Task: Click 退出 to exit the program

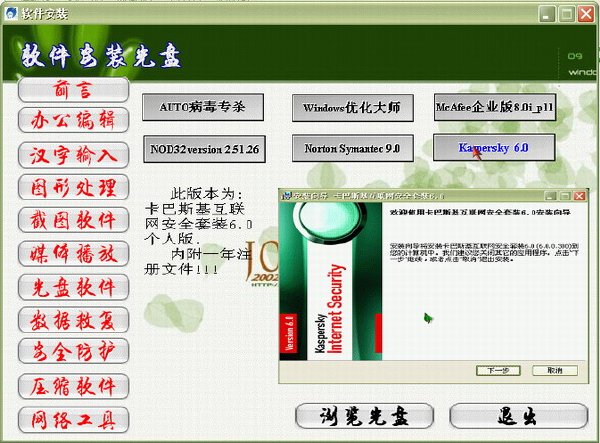Action: 518,416
